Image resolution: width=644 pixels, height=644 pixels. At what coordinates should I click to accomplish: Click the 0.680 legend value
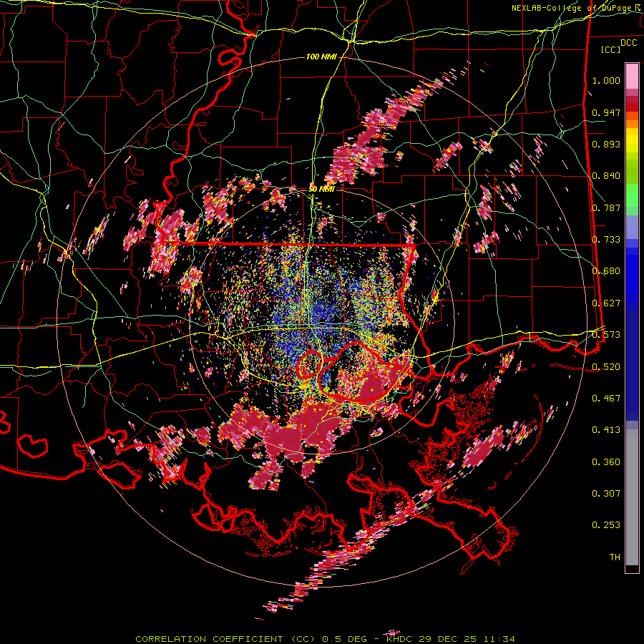(x=606, y=271)
